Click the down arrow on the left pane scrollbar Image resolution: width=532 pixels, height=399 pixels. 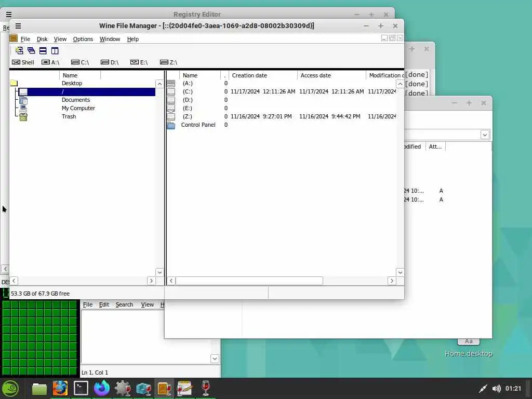click(159, 272)
